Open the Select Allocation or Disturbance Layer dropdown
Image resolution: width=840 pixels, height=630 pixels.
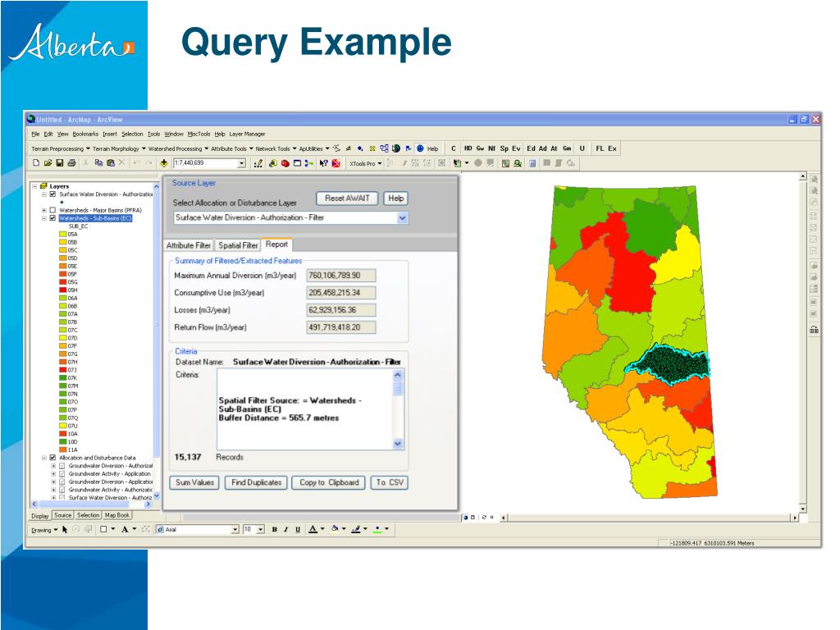click(x=402, y=218)
